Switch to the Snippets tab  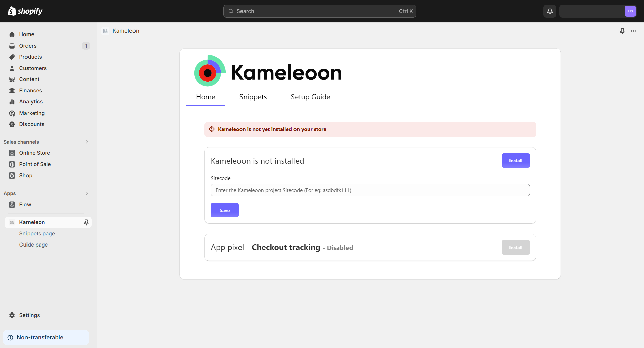coord(253,97)
